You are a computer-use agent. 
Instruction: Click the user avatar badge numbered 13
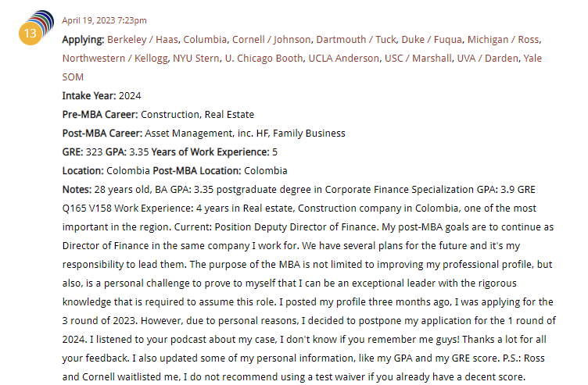(31, 34)
